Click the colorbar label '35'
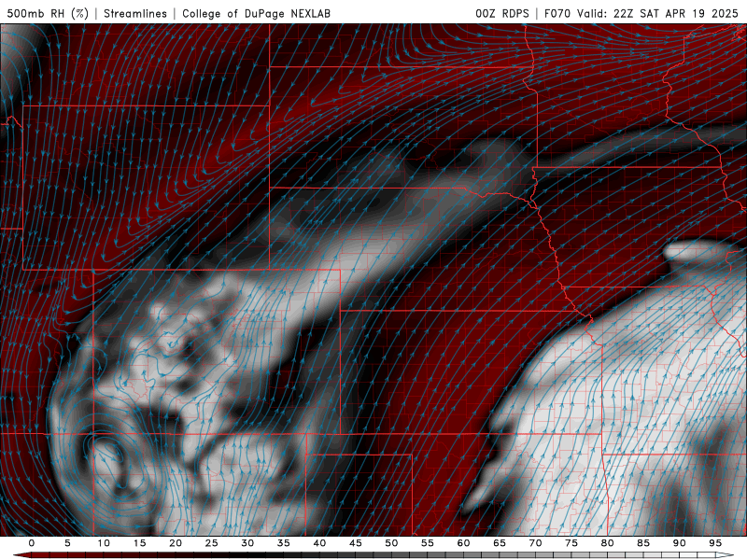Screen dimensions: 747x560 284,543
